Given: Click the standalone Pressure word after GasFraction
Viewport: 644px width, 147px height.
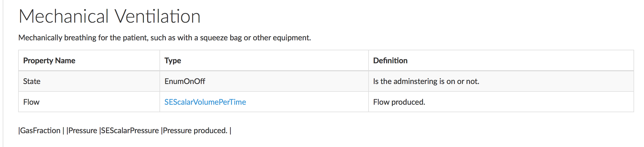Looking at the screenshot, I should 83,130.
